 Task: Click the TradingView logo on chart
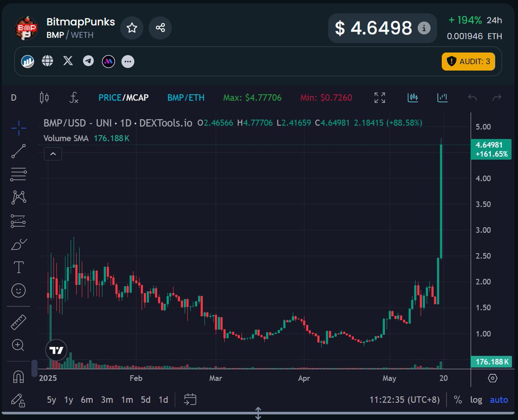click(x=56, y=350)
